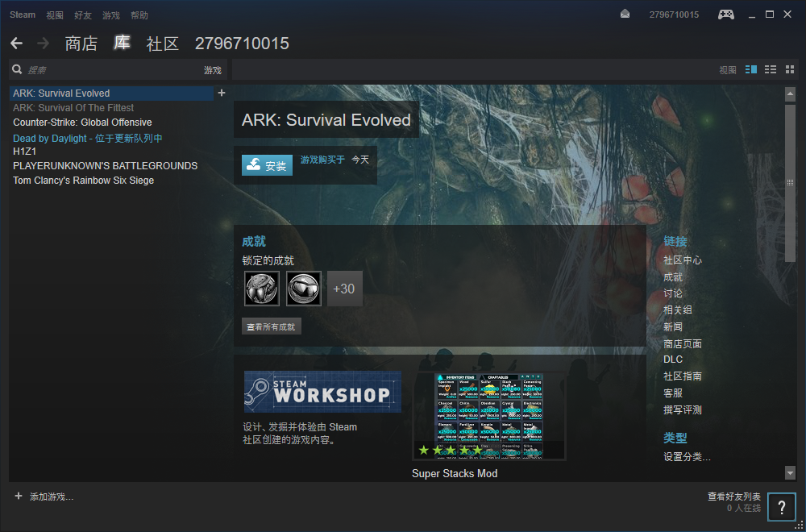Select Tom Clancy's Rainbow Six Siege

pos(83,181)
